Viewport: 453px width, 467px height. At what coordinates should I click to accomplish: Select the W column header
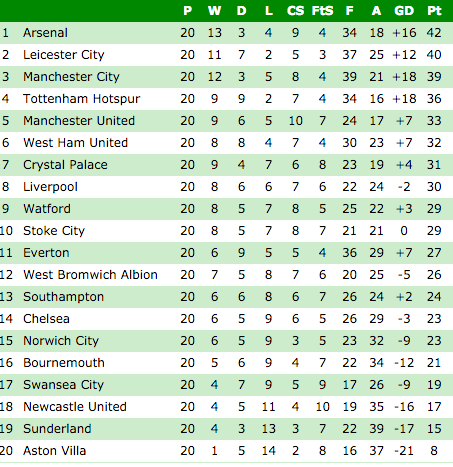coord(214,11)
